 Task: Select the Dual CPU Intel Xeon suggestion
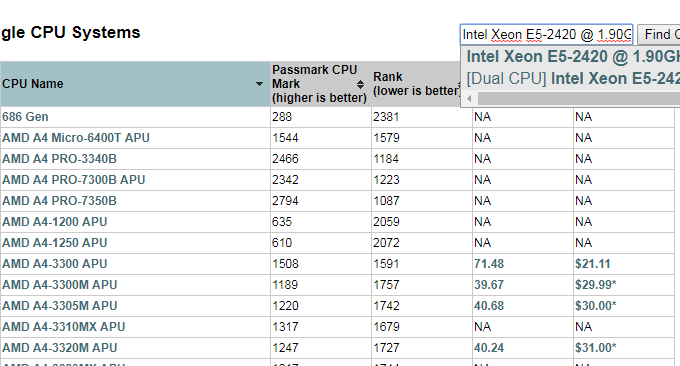coord(573,78)
